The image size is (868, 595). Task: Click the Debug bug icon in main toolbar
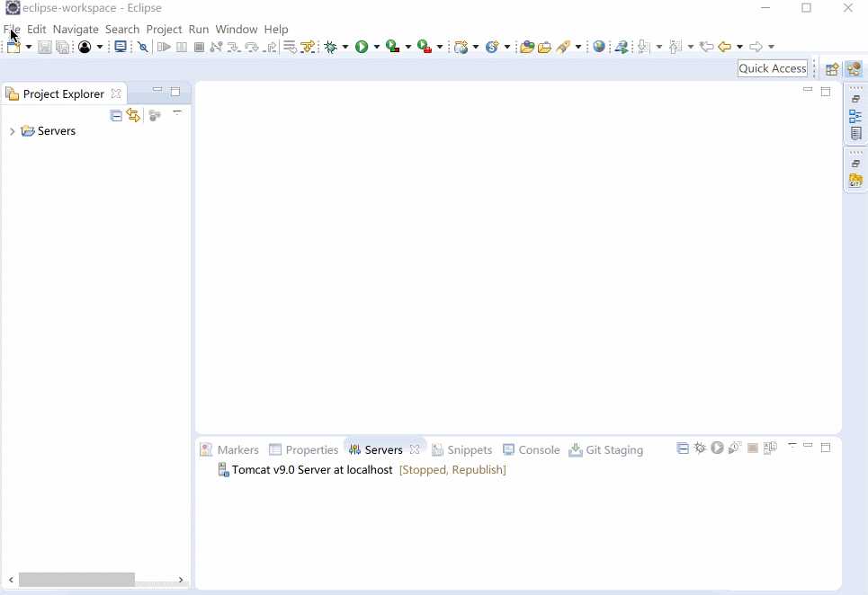(330, 47)
